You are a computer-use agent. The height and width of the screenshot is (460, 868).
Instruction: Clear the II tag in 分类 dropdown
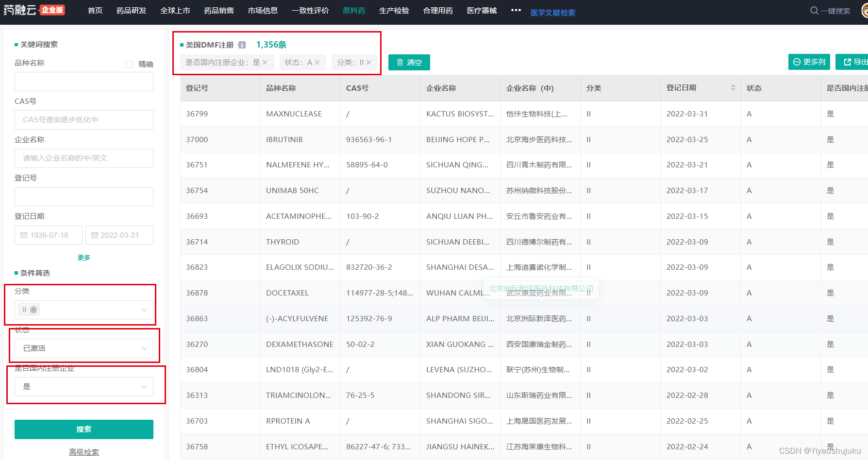point(33,310)
